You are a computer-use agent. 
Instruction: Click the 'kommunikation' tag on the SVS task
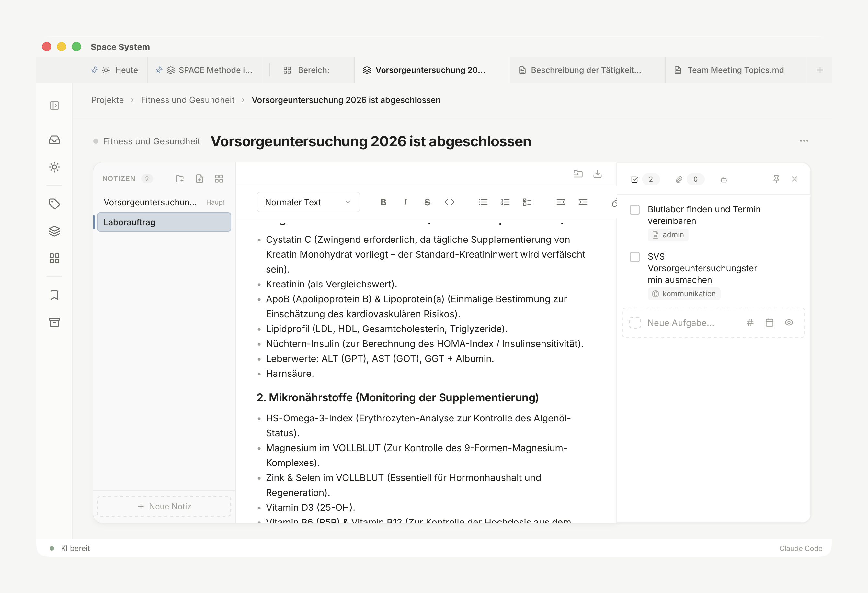(684, 294)
